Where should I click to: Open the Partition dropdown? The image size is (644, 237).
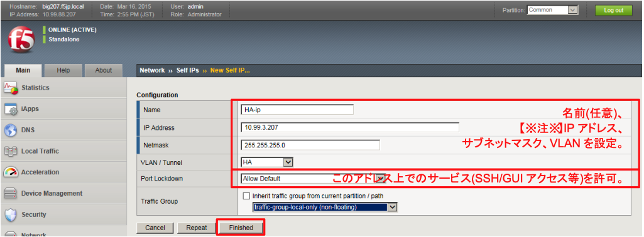click(553, 10)
